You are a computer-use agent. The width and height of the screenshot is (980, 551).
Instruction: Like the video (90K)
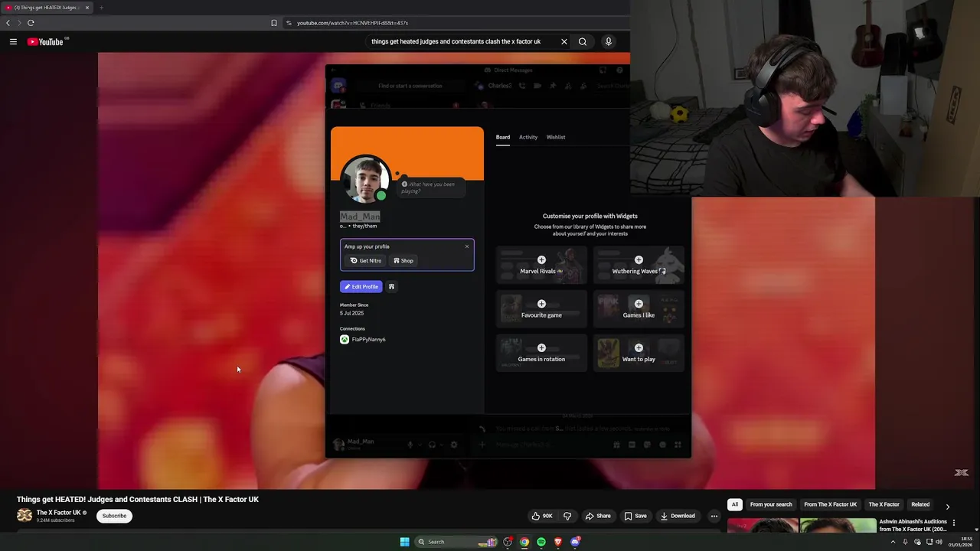pyautogui.click(x=541, y=516)
